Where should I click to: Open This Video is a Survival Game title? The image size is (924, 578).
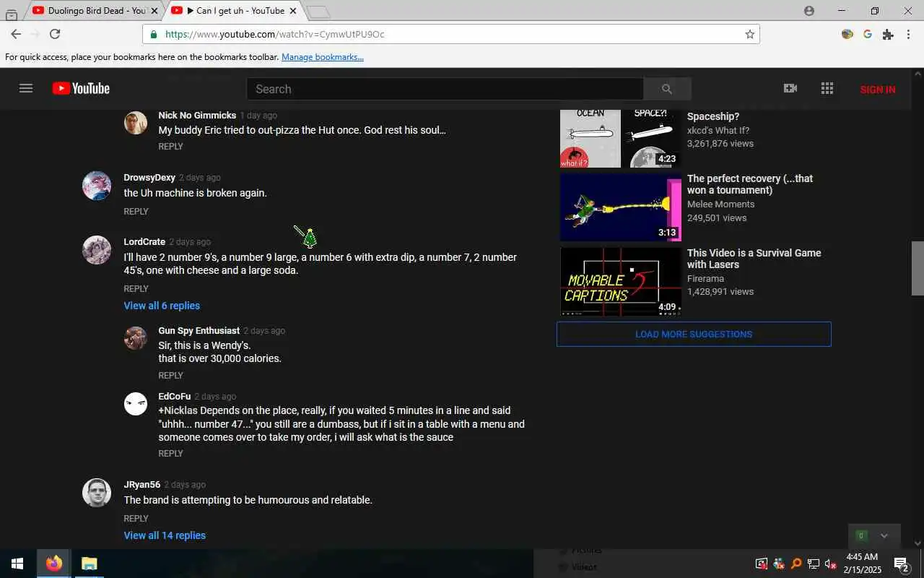(x=754, y=259)
